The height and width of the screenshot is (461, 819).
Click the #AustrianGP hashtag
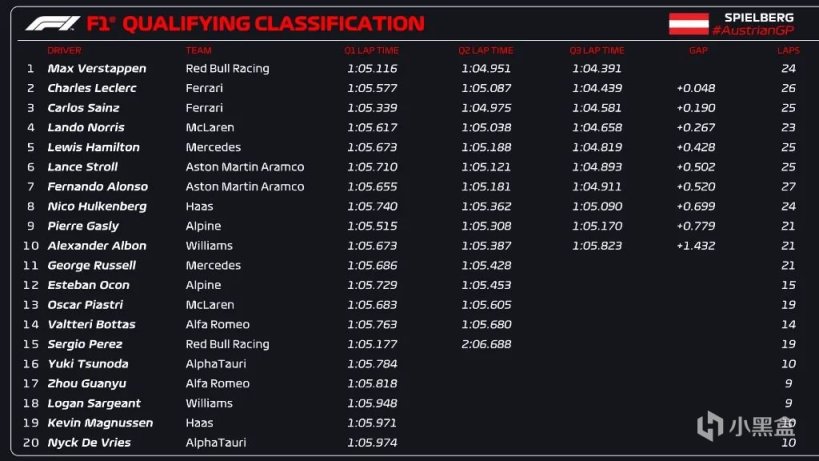tap(758, 32)
